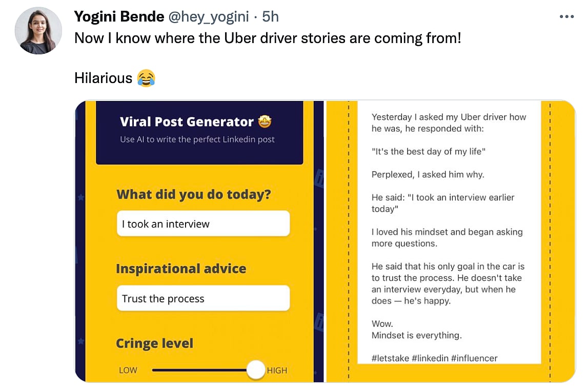Click the Cringe level slider handle
Screen dimensions: 588x389
256,370
